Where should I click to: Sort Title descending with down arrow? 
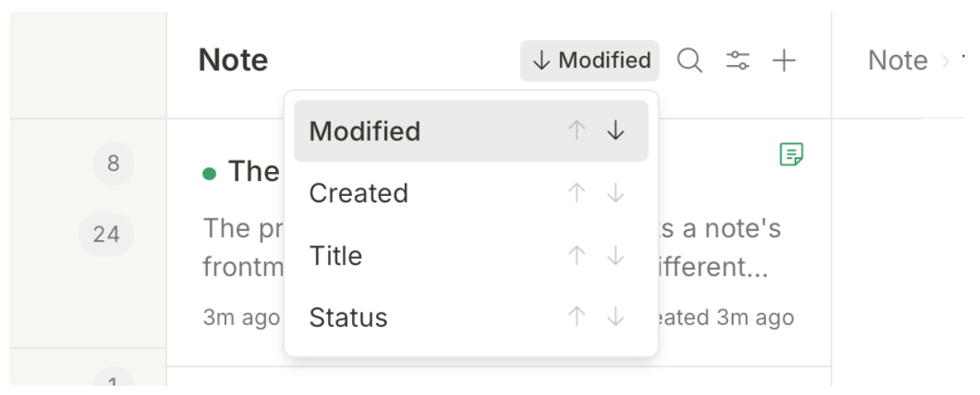click(x=616, y=256)
